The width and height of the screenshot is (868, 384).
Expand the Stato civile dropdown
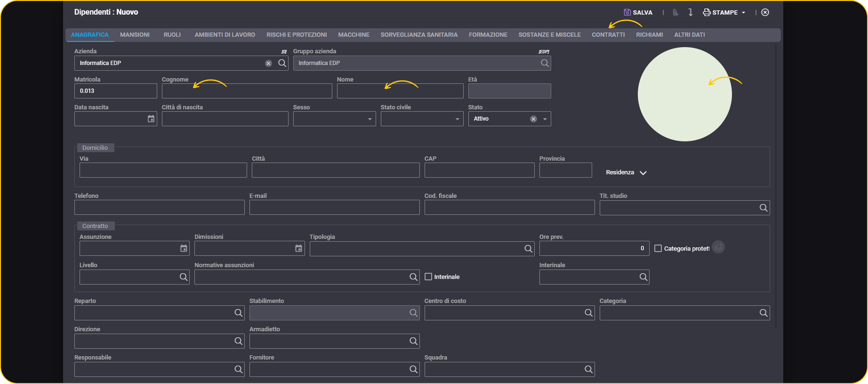(x=458, y=119)
